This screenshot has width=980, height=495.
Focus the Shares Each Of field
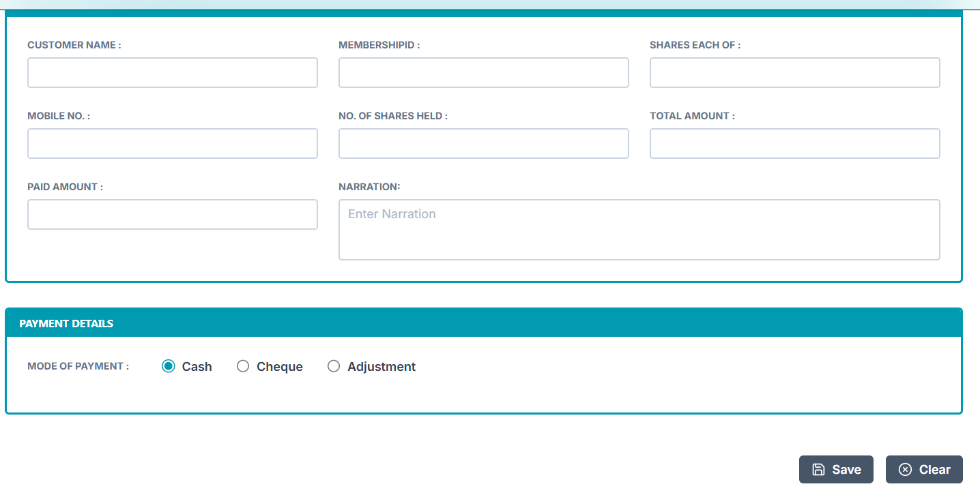point(794,72)
